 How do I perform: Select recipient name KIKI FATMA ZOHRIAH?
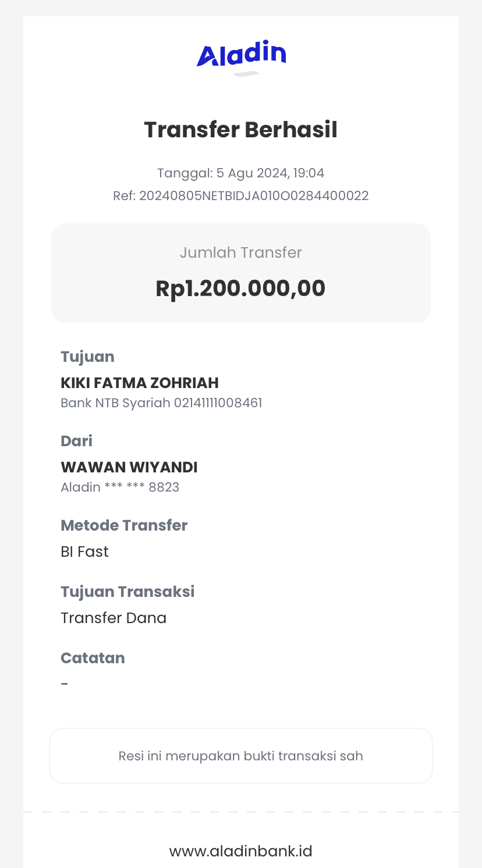140,383
